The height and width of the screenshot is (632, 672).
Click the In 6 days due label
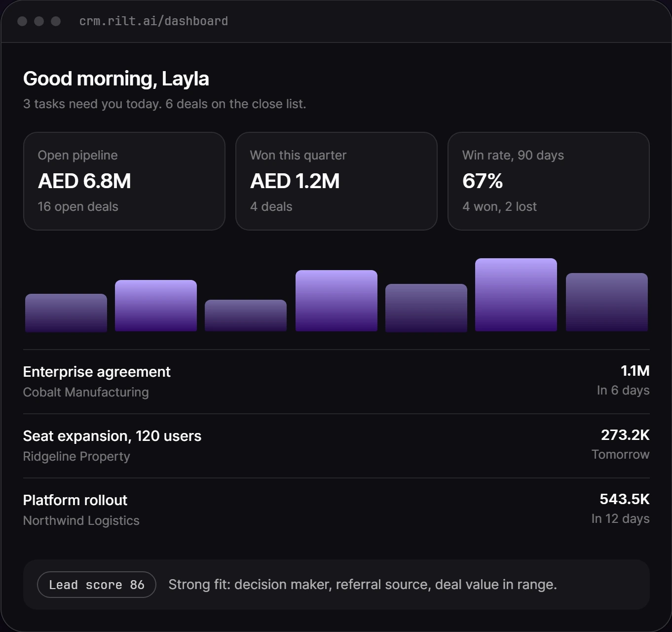point(623,391)
